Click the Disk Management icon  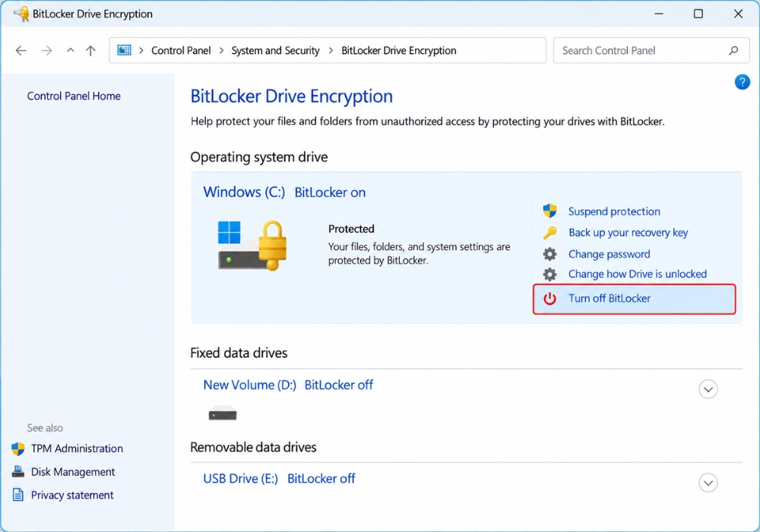point(18,471)
